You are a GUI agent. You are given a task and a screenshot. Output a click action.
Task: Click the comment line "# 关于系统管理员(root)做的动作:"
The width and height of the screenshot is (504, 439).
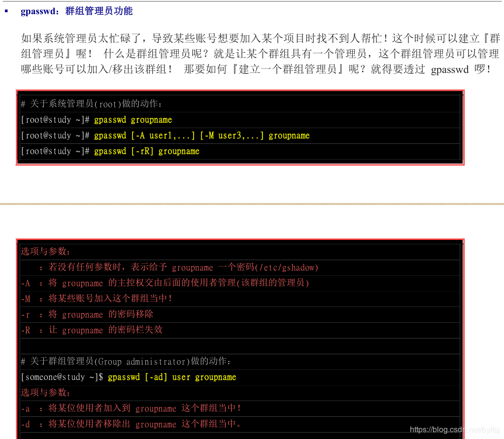pyautogui.click(x=92, y=104)
